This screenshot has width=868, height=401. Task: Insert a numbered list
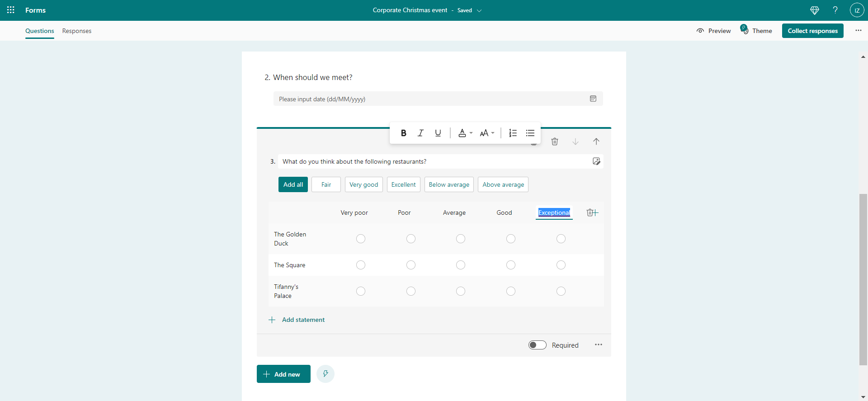513,133
